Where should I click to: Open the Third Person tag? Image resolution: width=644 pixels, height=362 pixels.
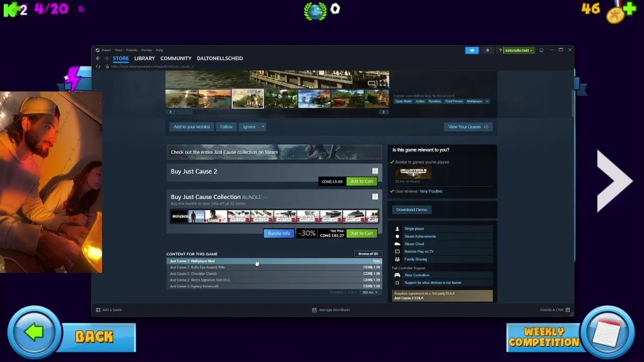tap(454, 101)
